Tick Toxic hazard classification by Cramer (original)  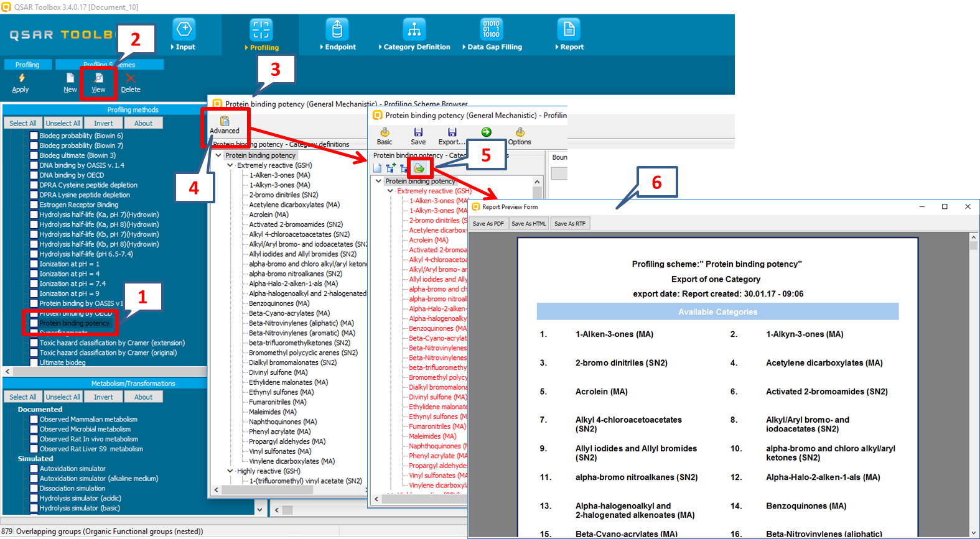(x=34, y=352)
